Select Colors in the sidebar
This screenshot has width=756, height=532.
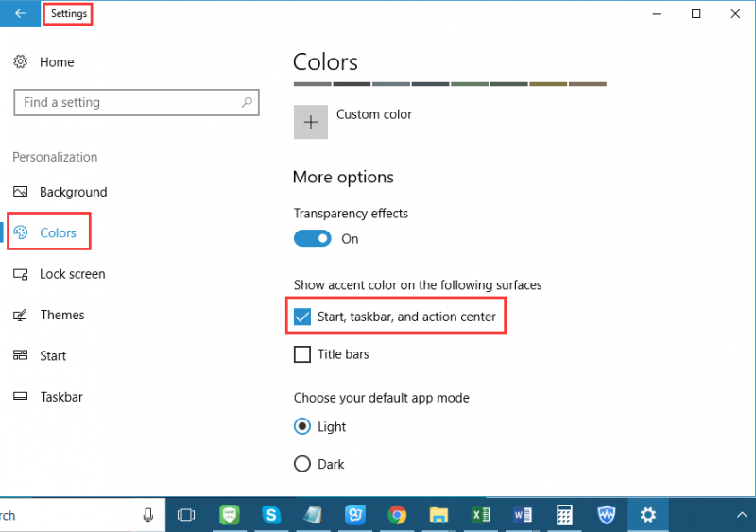(x=44, y=232)
